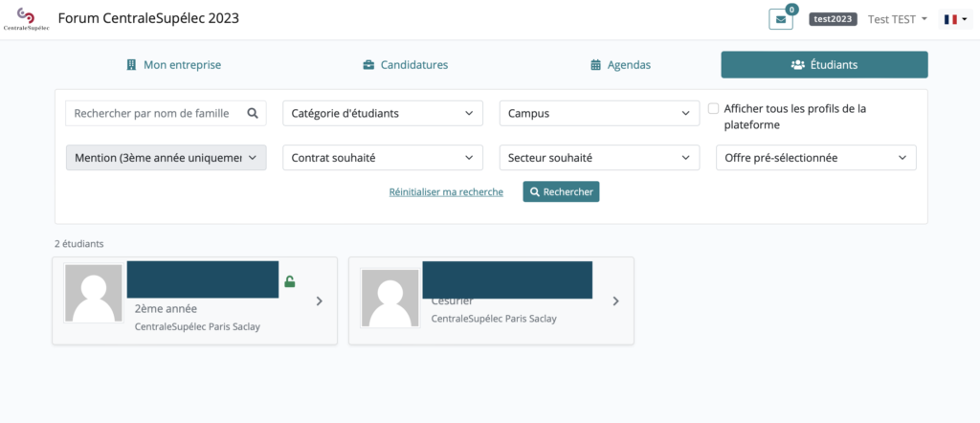
Task: Switch to the Mon entreprise tab
Action: pos(173,65)
